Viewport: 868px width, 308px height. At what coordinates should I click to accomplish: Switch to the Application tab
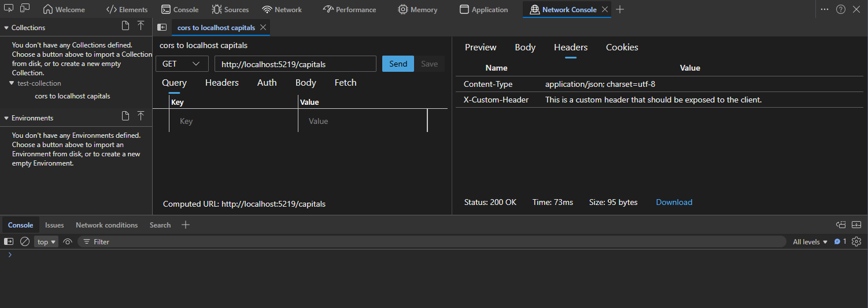click(483, 9)
